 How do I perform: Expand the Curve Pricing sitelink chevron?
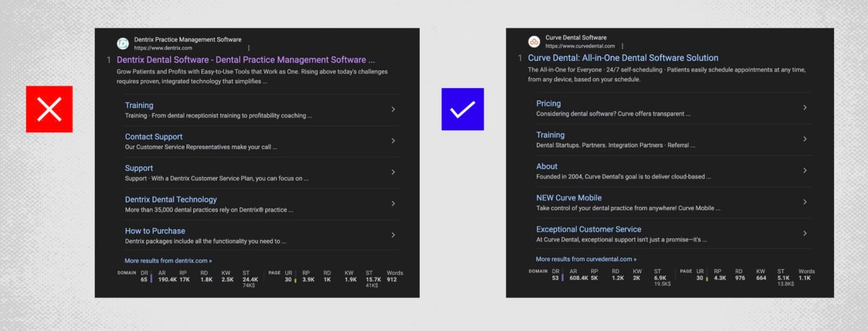point(805,108)
